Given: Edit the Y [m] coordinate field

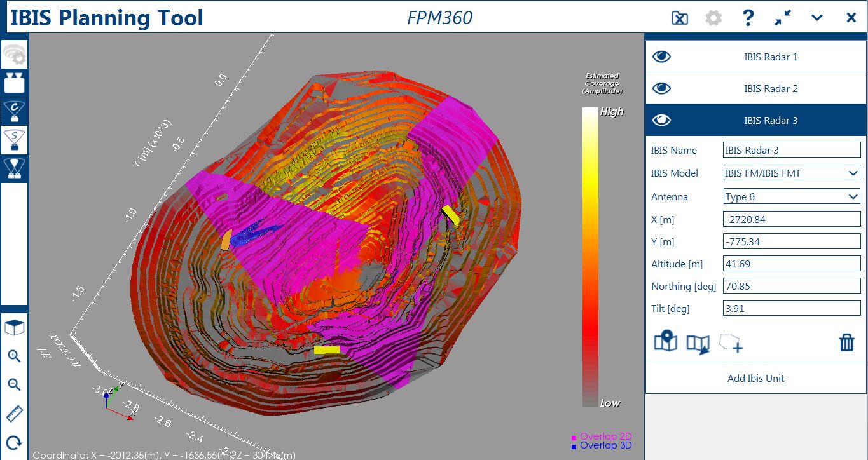Looking at the screenshot, I should click(792, 241).
